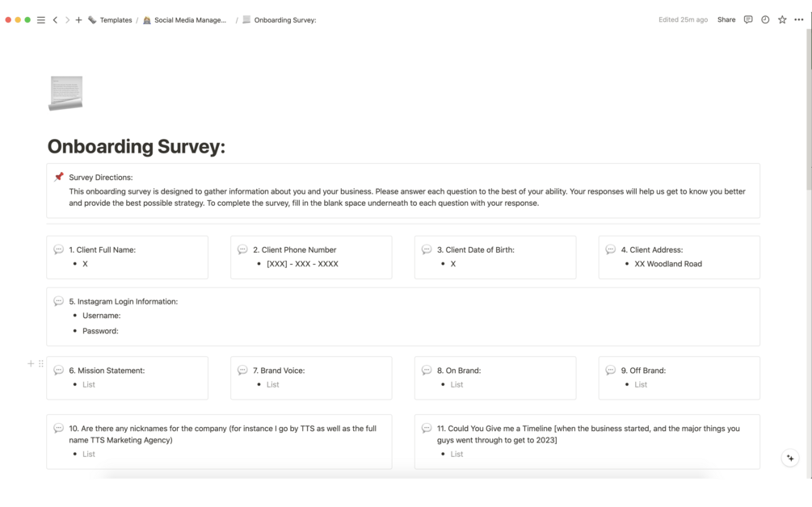Add block beside Mission Statement callout
This screenshot has width=812, height=507.
pyautogui.click(x=31, y=364)
